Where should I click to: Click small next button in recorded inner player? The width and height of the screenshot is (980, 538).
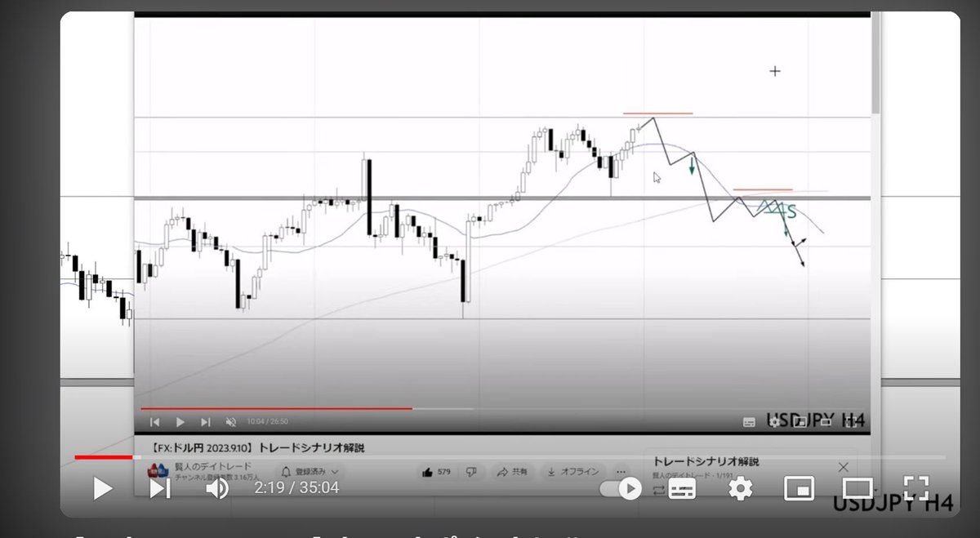(206, 422)
